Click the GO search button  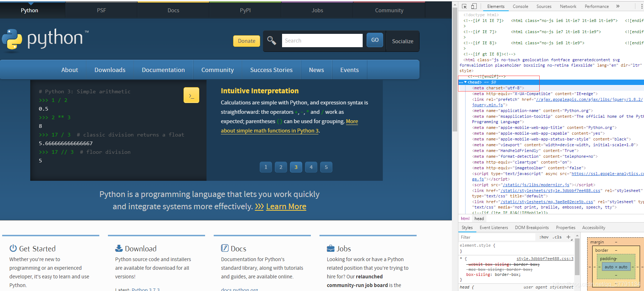[x=375, y=40]
